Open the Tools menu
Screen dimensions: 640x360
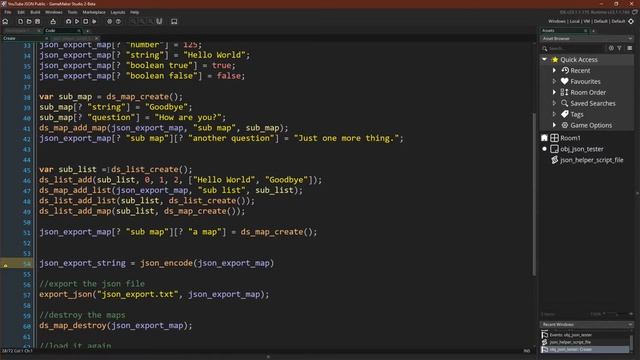click(72, 12)
